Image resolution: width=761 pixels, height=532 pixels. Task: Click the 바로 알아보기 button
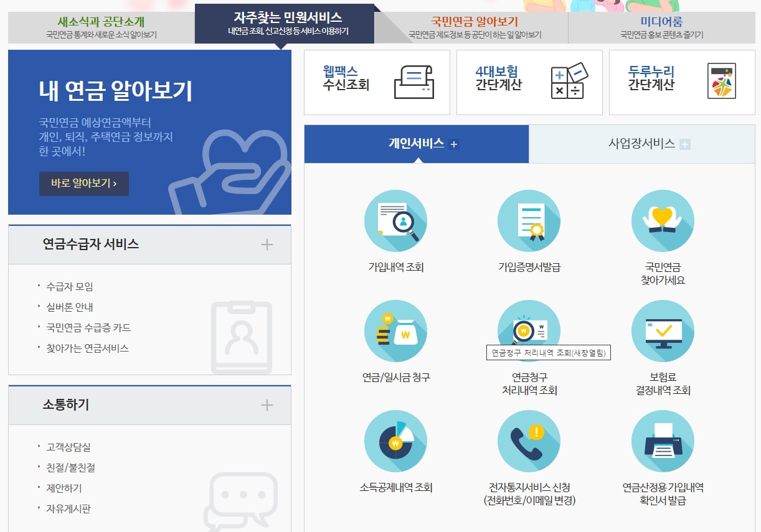point(84,184)
